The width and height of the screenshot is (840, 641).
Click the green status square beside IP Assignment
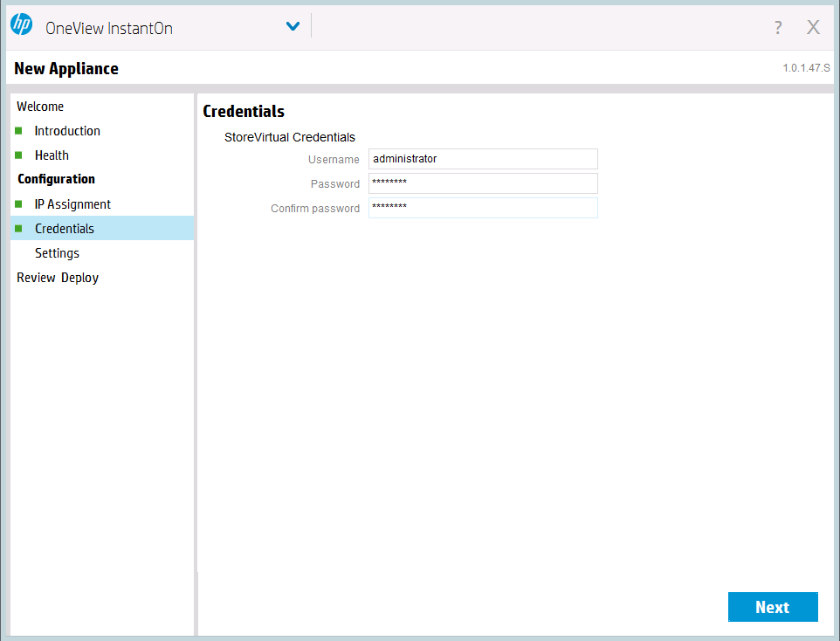(x=18, y=204)
